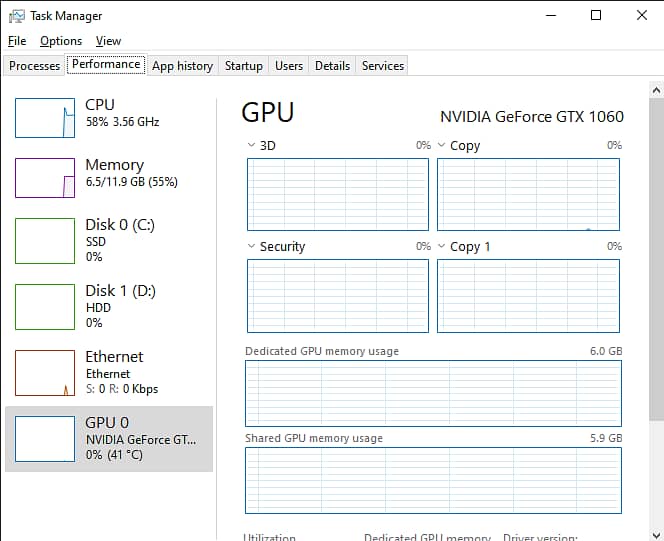Screen dimensions: 664x541
Task: Open the Details tab
Action: [332, 66]
